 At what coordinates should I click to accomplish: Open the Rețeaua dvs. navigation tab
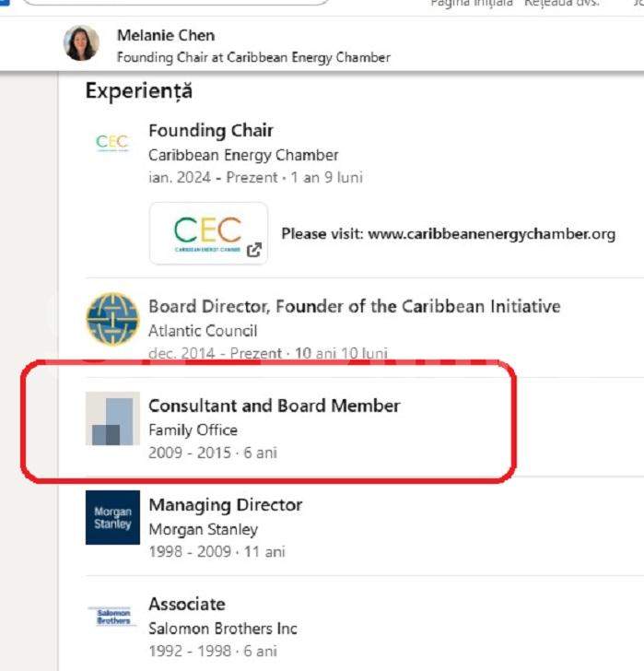pyautogui.click(x=562, y=4)
